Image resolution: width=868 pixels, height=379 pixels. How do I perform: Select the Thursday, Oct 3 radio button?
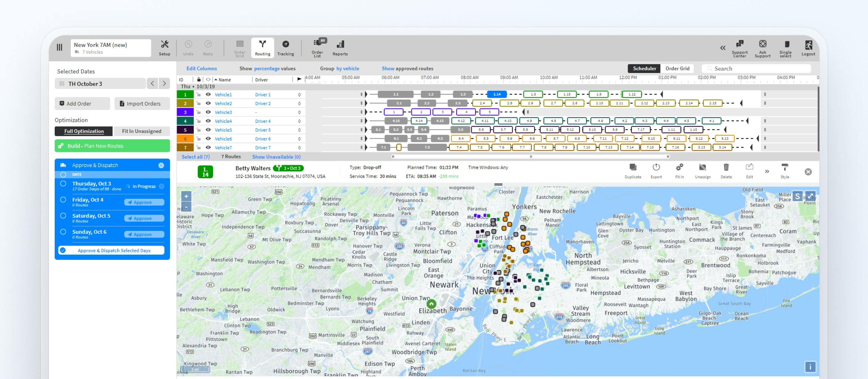(63, 184)
